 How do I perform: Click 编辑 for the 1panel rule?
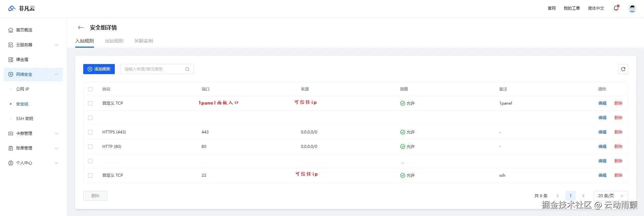point(602,103)
